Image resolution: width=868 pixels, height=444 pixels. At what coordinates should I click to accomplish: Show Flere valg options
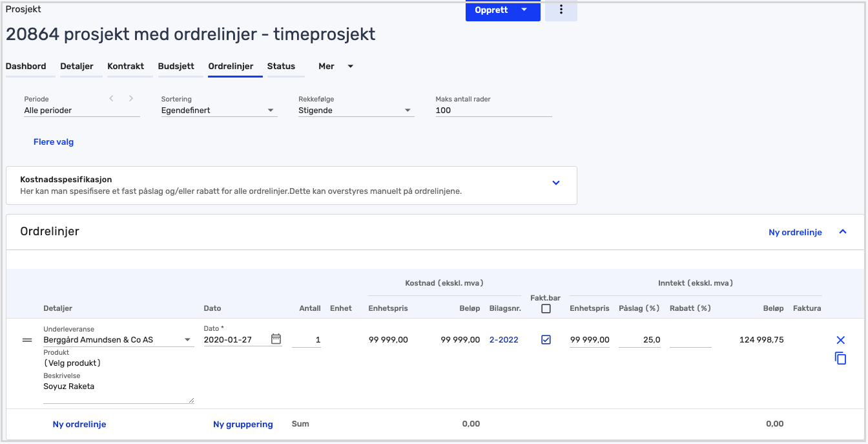pos(54,142)
